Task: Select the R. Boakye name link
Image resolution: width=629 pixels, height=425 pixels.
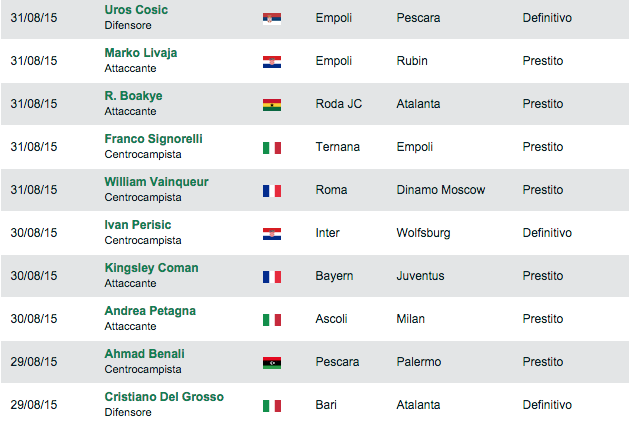Action: [x=133, y=96]
